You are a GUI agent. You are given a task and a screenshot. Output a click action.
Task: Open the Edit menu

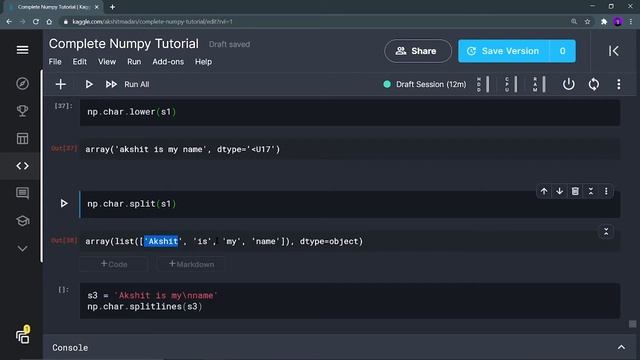(x=80, y=62)
